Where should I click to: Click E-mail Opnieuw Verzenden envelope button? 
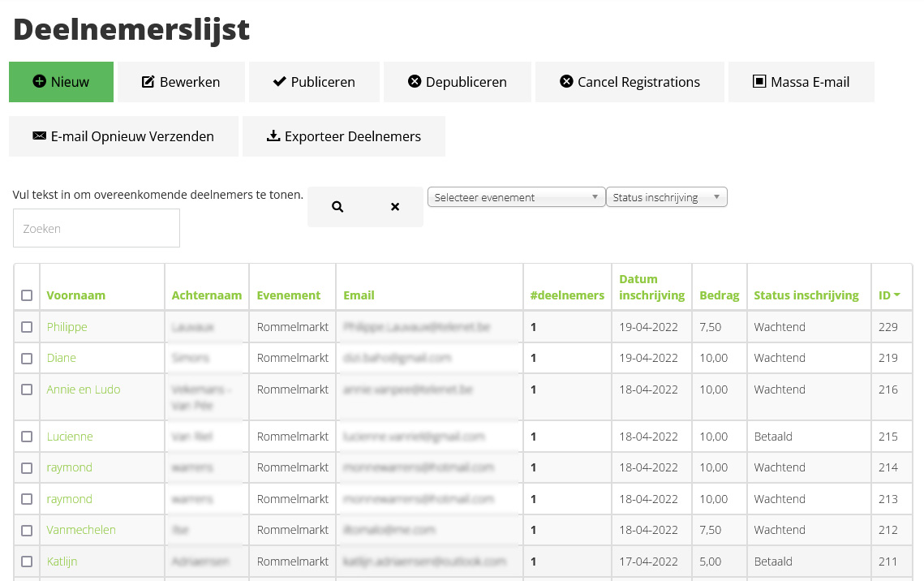(x=123, y=136)
